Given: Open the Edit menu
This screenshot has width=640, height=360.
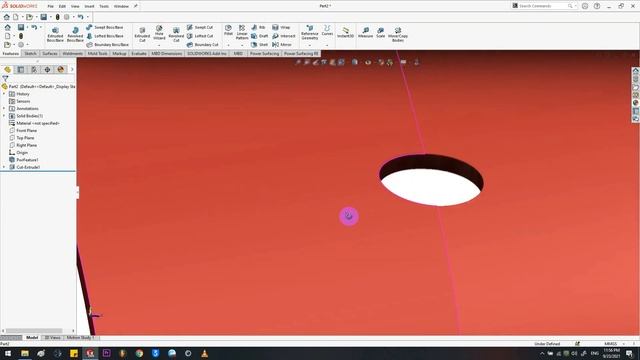Looking at the screenshot, I should [62, 6].
